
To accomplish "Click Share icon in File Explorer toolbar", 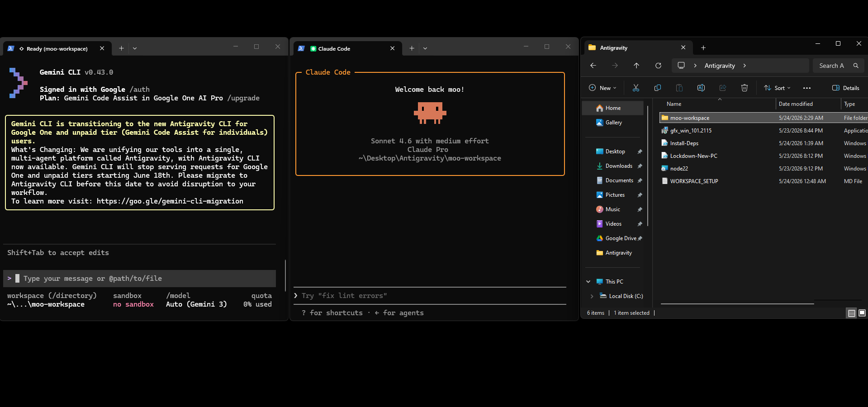I will (722, 88).
